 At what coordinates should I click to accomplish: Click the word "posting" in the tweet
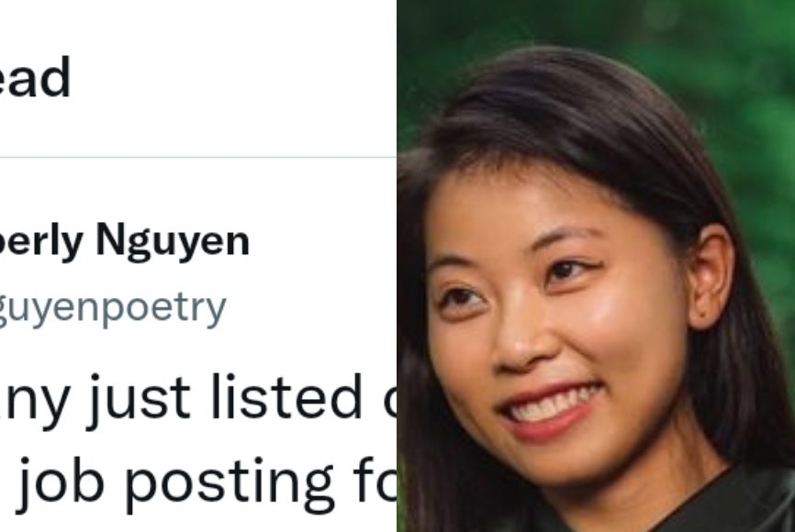229,482
